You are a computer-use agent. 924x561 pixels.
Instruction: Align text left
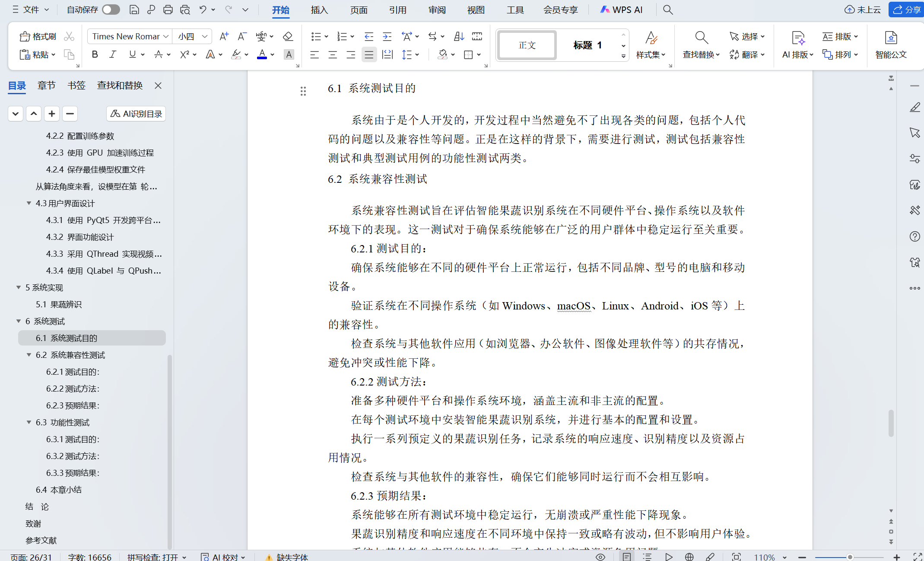coord(314,54)
